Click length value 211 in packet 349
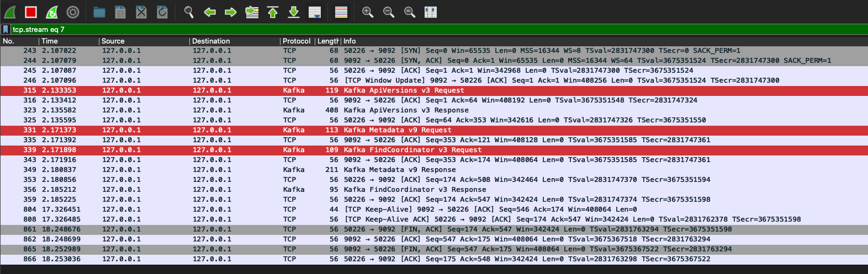This screenshot has width=868, height=274. pyautogui.click(x=332, y=170)
